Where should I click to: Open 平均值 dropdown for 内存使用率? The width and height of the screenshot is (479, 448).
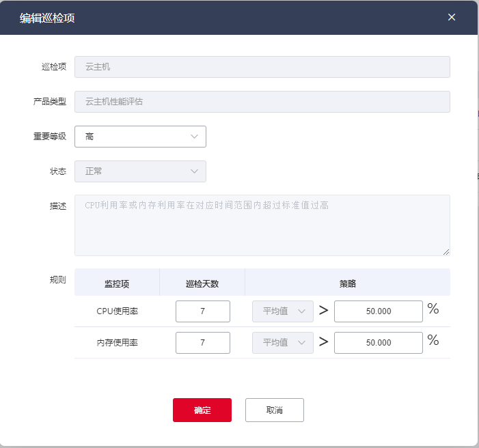pyautogui.click(x=283, y=343)
